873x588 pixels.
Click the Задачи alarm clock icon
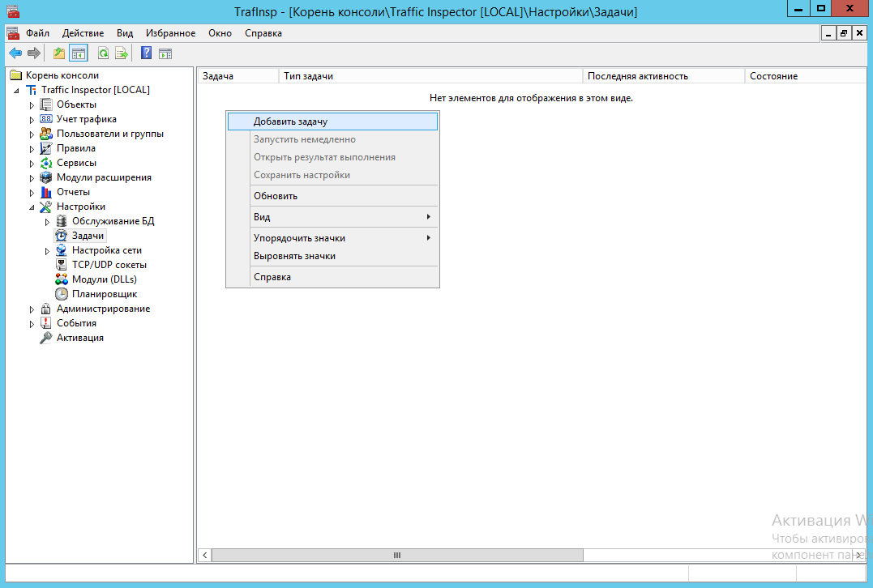[62, 236]
